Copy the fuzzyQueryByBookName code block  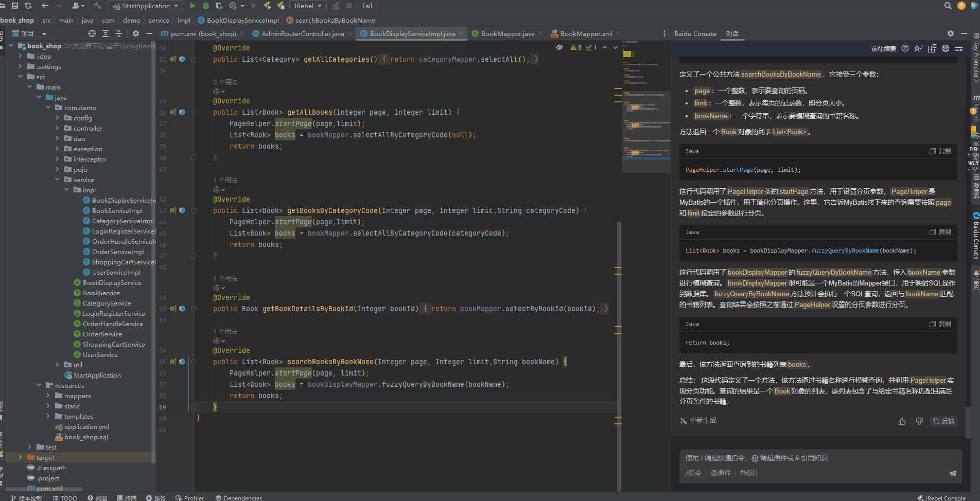click(940, 232)
